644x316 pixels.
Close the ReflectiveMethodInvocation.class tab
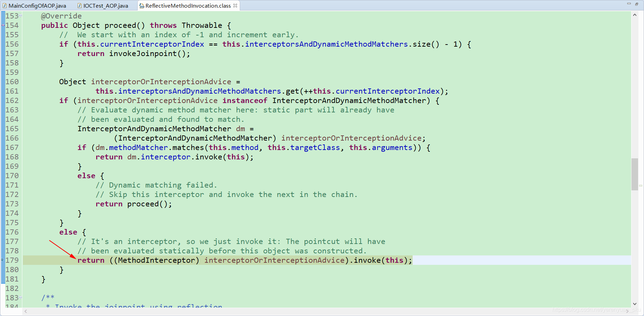(236, 6)
